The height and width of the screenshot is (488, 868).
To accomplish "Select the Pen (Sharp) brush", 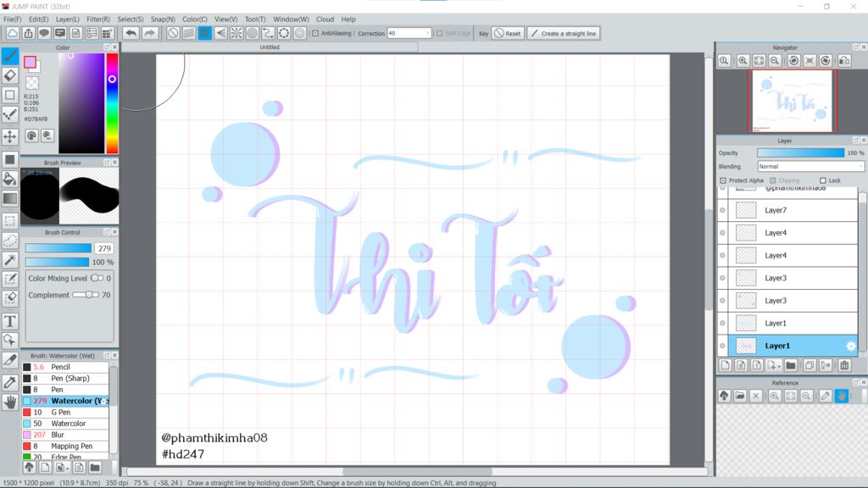I will (x=65, y=379).
